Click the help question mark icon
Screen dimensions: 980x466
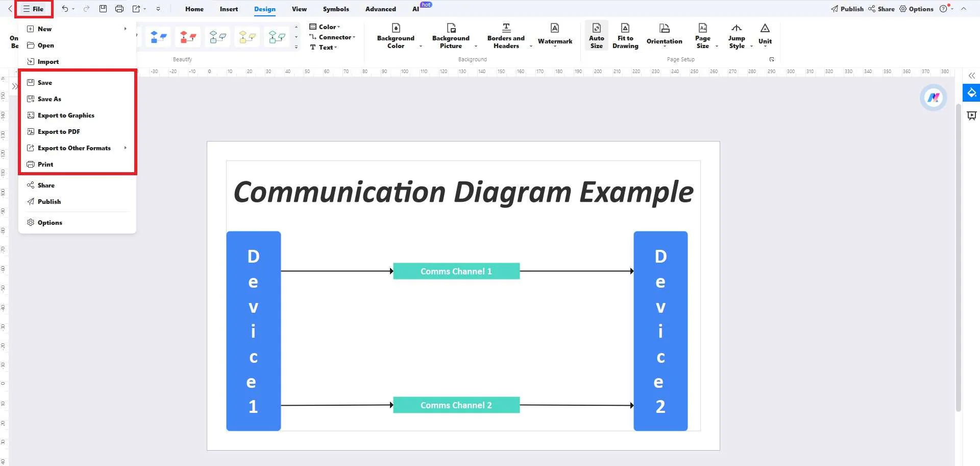943,9
